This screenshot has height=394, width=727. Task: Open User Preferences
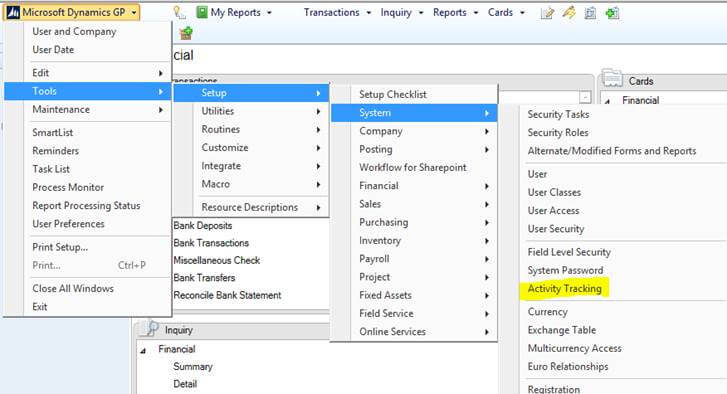68,224
